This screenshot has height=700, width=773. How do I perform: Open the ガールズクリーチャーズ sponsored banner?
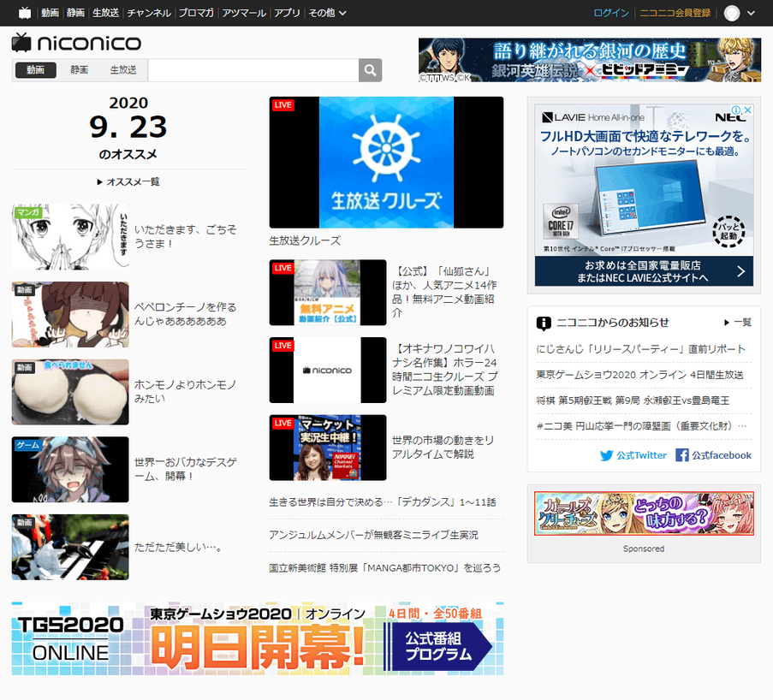coord(644,513)
